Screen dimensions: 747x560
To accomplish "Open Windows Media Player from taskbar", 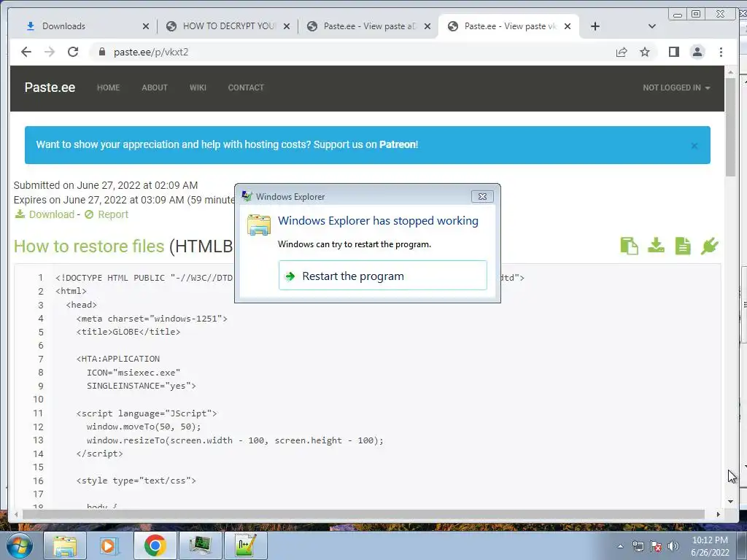I will (108, 545).
